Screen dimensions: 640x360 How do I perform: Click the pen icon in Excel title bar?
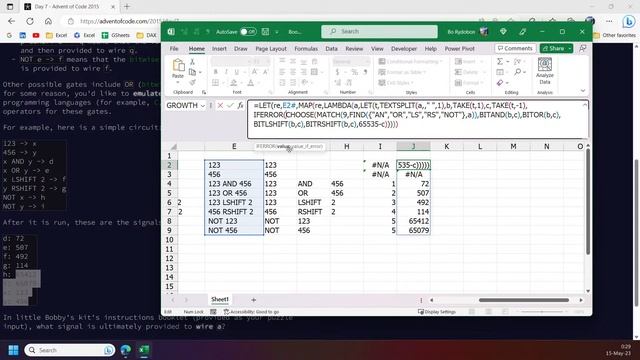(522, 31)
